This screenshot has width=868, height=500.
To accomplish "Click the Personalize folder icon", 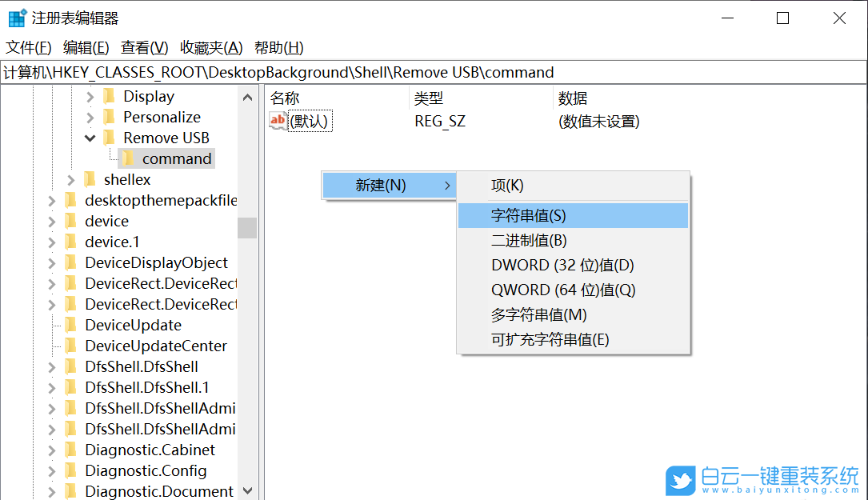I will (110, 117).
